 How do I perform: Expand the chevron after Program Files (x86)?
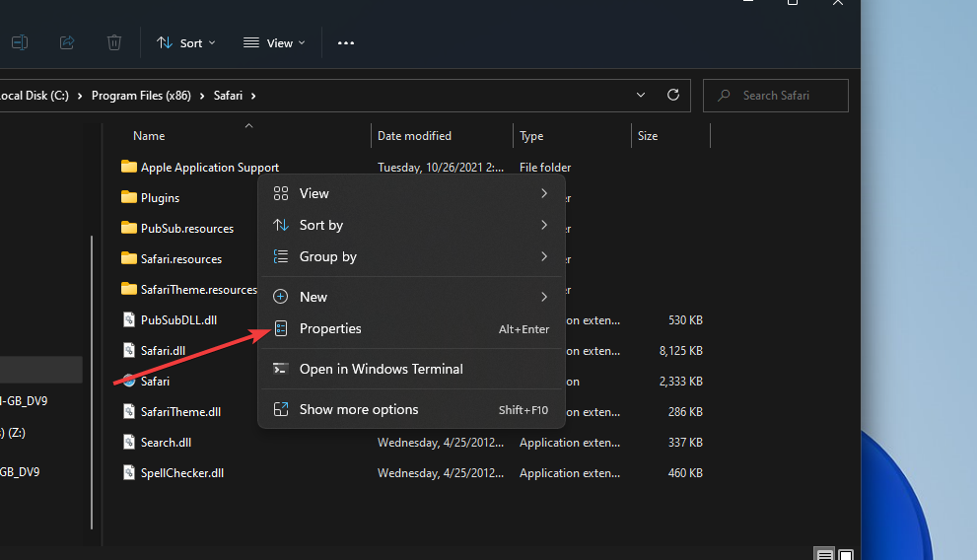click(x=202, y=96)
